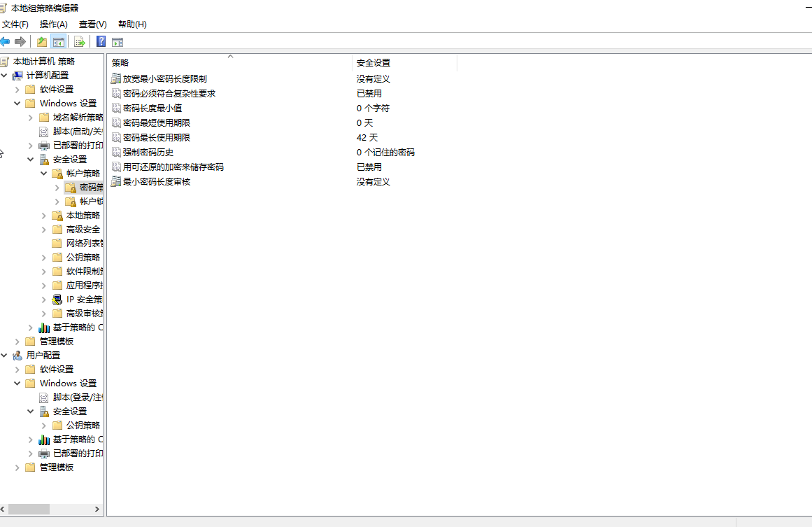This screenshot has width=812, height=527.
Task: Select the 密码最长使用期限 policy
Action: pyautogui.click(x=157, y=138)
